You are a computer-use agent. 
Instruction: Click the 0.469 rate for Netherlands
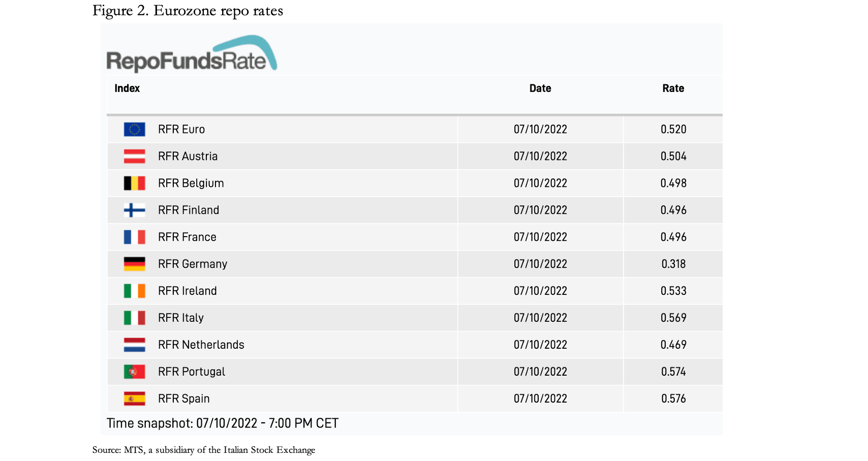tap(673, 345)
